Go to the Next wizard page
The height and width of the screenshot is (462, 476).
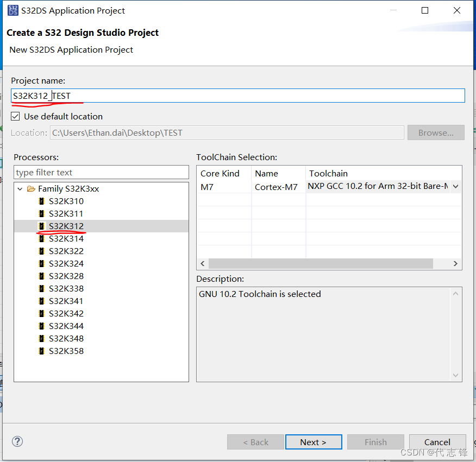click(x=314, y=442)
